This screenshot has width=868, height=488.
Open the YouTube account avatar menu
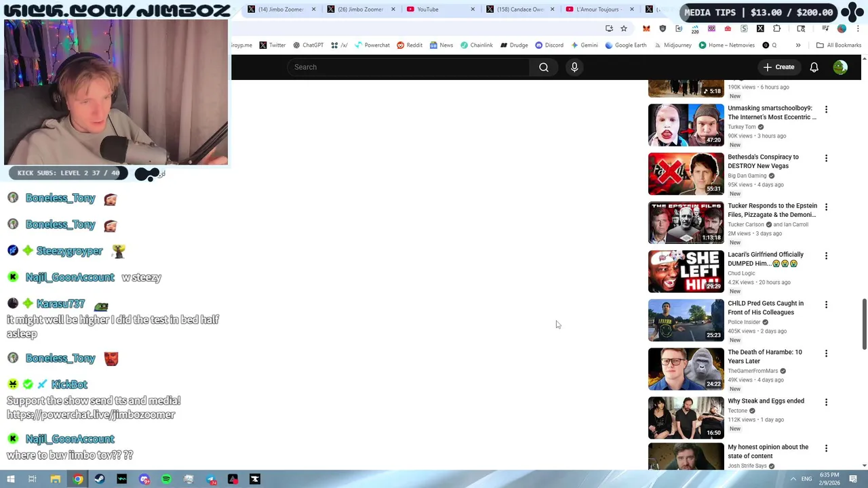click(x=840, y=67)
